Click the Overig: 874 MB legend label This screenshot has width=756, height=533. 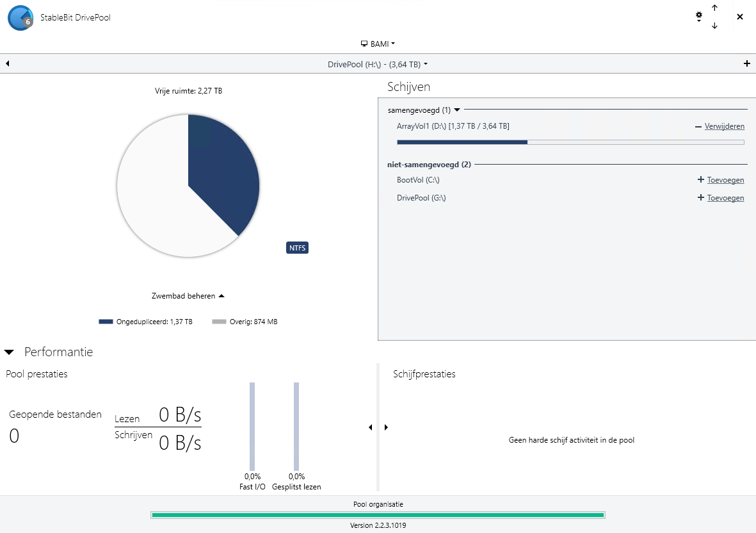[x=253, y=322]
